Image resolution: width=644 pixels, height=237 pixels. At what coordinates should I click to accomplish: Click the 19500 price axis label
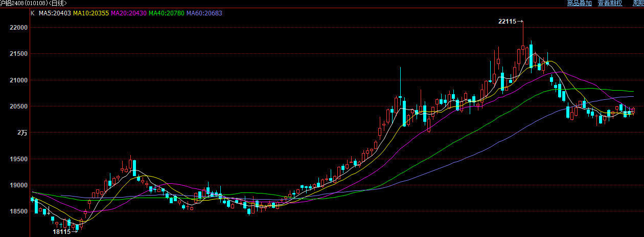pos(19,159)
